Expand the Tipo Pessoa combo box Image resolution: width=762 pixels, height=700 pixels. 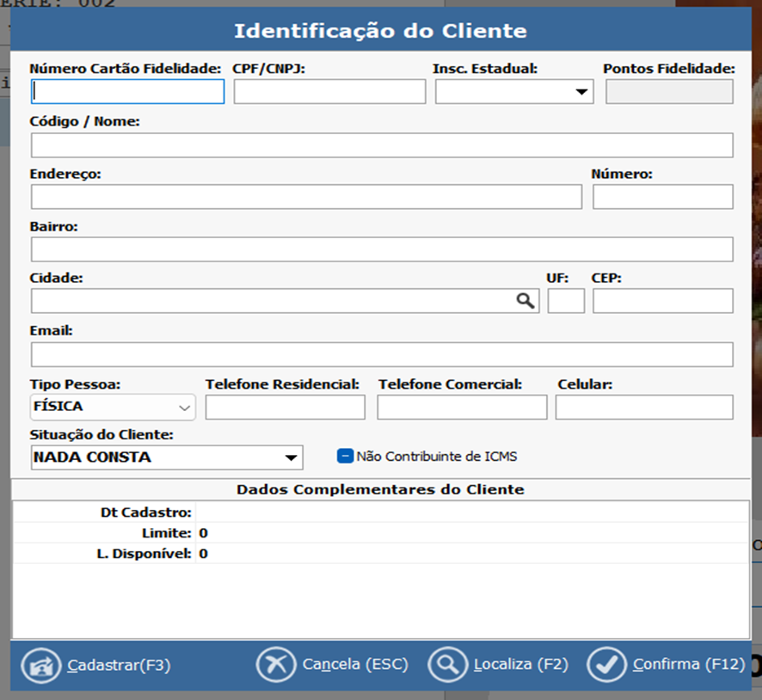coord(183,407)
